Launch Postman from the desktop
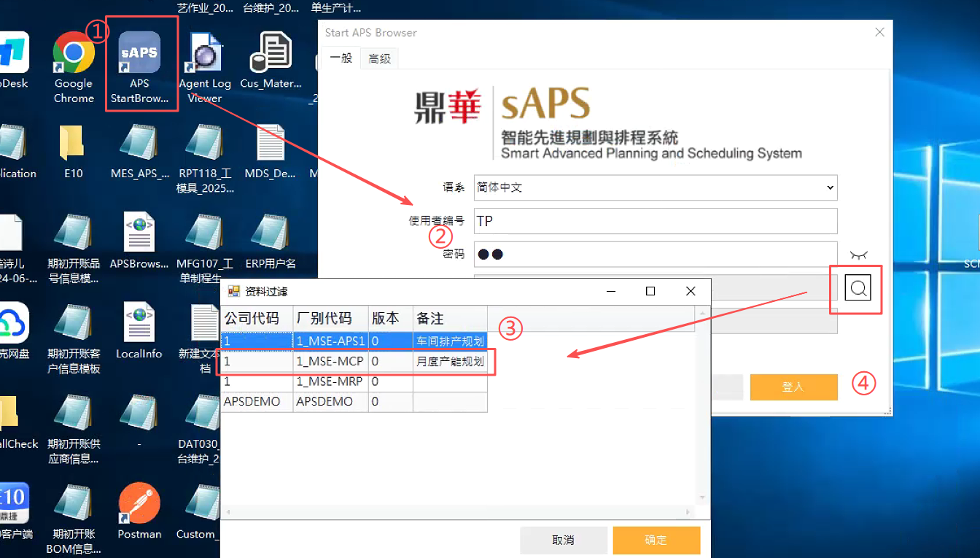This screenshot has height=558, width=980. [x=139, y=512]
